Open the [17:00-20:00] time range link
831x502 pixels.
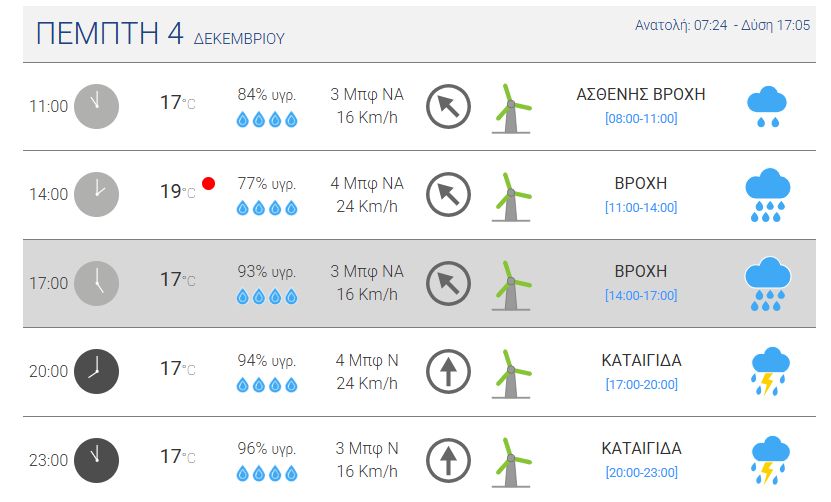point(641,384)
